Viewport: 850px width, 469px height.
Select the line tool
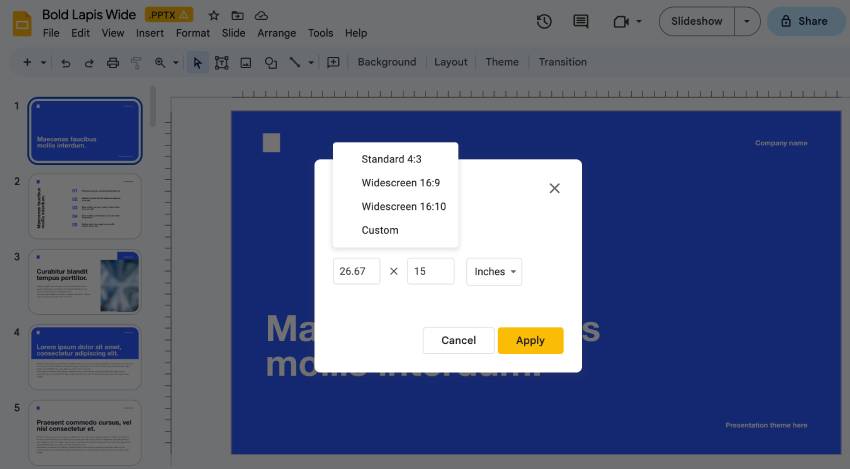(294, 62)
